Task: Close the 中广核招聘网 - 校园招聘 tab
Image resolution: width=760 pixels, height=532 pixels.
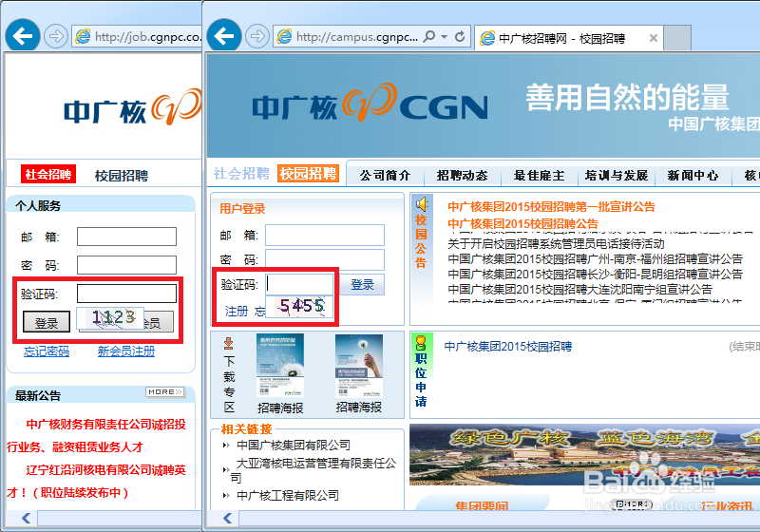Action: point(654,38)
